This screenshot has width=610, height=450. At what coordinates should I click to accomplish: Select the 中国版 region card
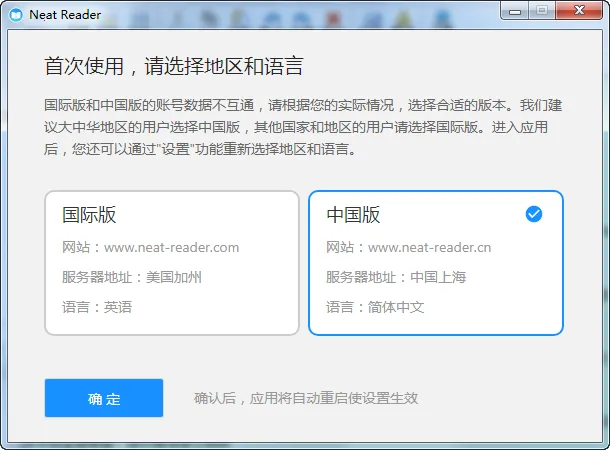pyautogui.click(x=436, y=263)
